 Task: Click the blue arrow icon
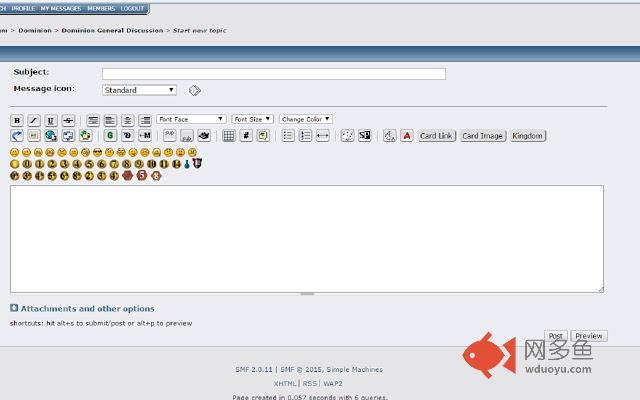(17, 136)
